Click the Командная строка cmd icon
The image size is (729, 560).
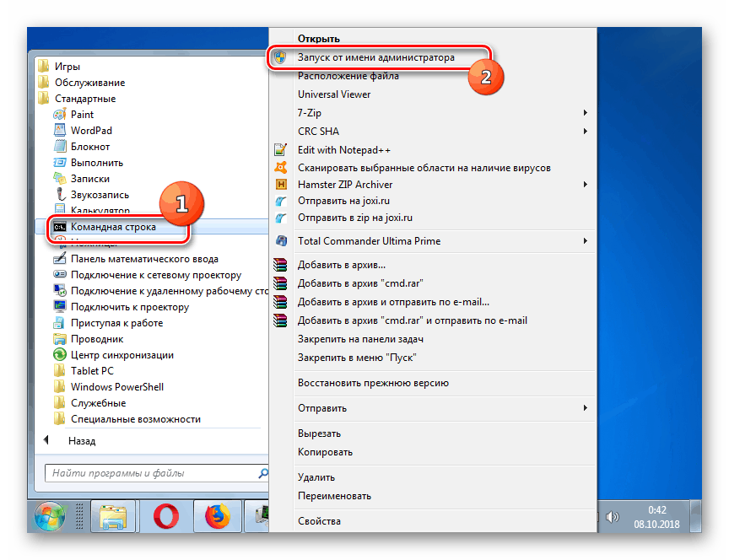point(60,227)
